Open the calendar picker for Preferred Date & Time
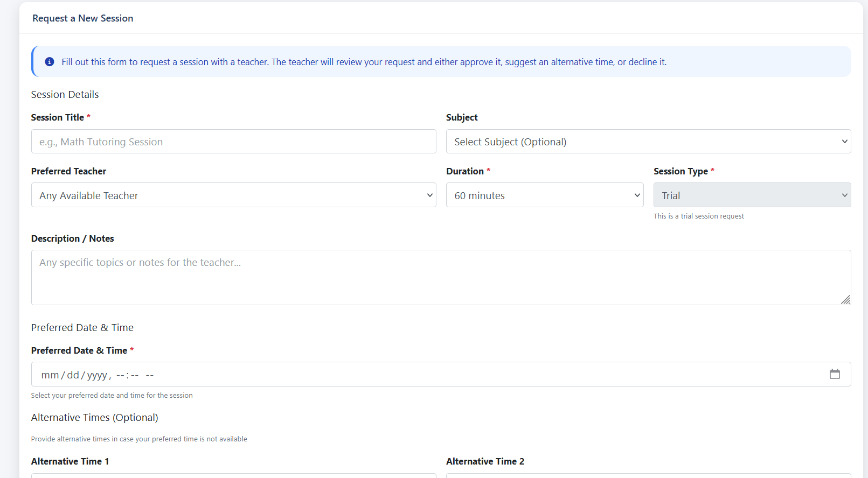This screenshot has height=478, width=868. [x=835, y=374]
